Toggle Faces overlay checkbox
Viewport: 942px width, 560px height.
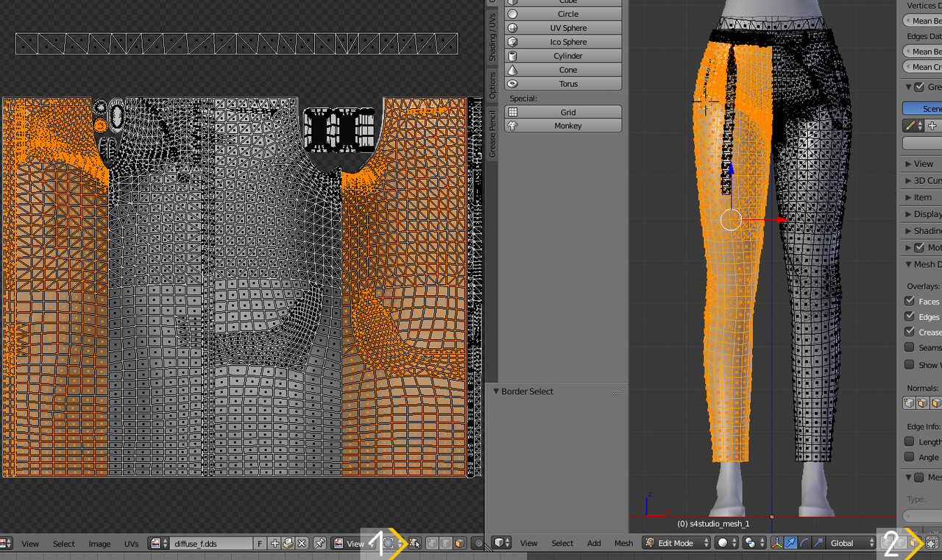[x=910, y=301]
